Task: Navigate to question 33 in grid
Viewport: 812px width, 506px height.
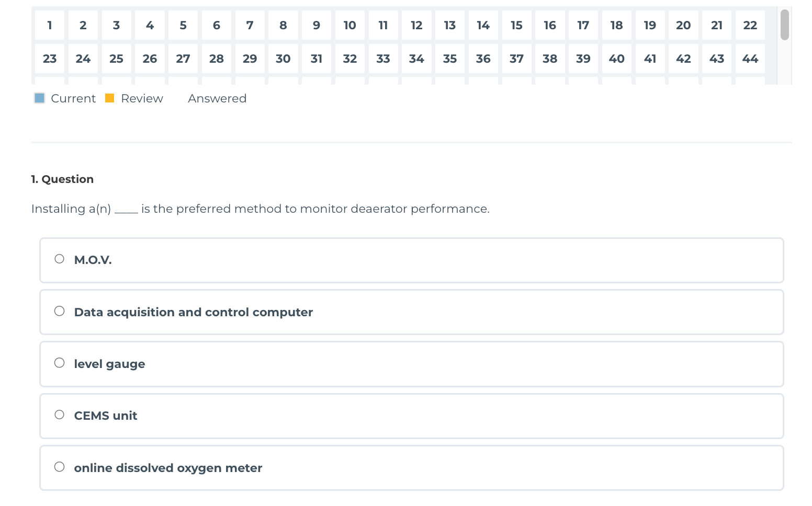Action: [x=383, y=59]
